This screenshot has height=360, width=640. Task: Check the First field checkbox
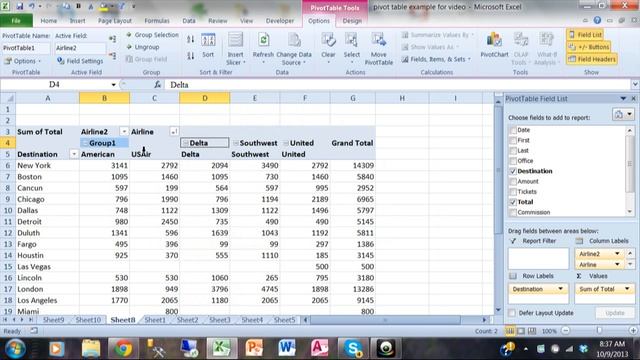click(513, 140)
